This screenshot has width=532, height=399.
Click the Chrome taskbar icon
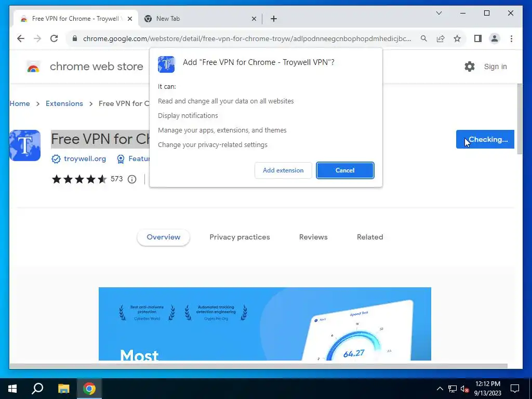[x=89, y=389]
